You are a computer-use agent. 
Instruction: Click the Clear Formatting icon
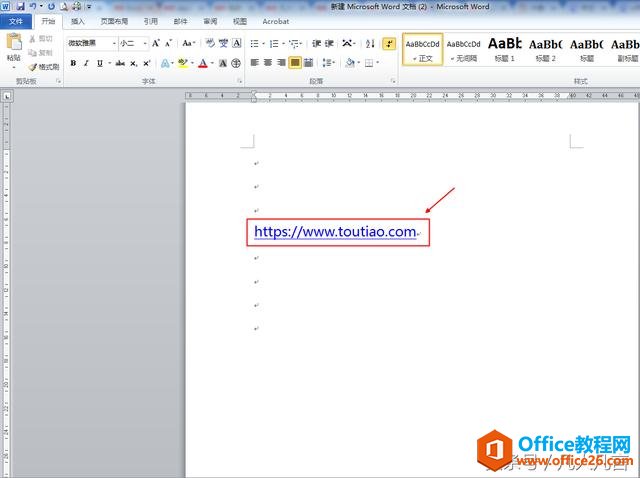(210, 43)
